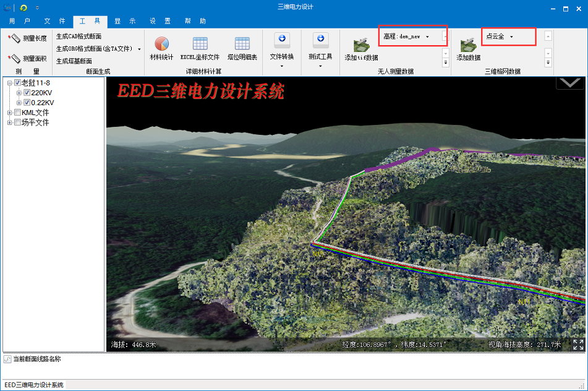Click the EXCEL坐标文件 table icon
The image size is (588, 391).
point(200,43)
